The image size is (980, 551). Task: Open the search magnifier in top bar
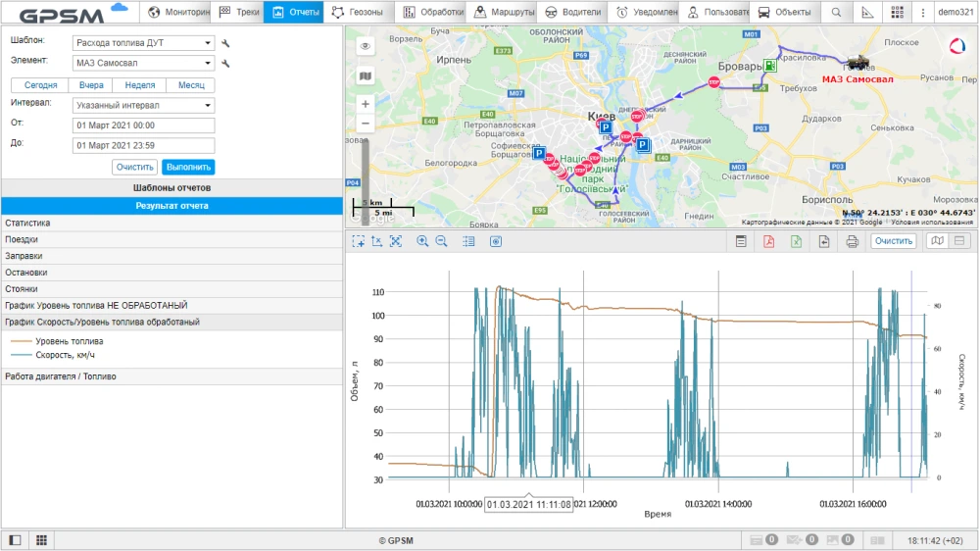[836, 13]
